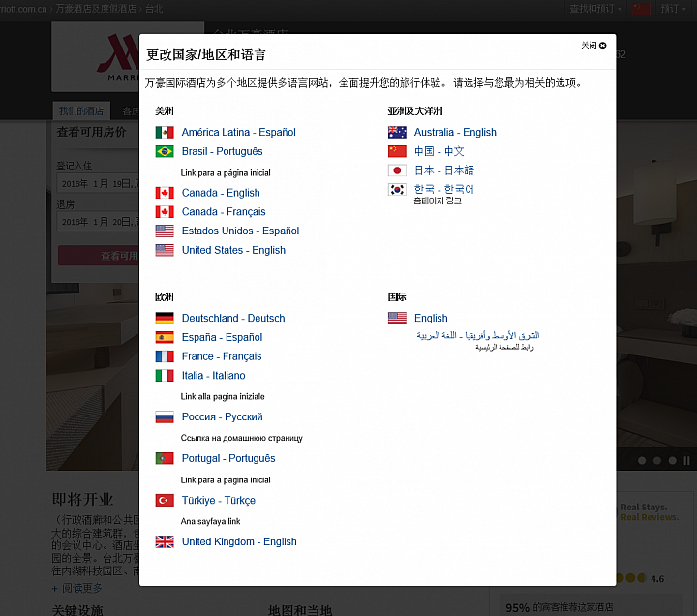Choose España - Español
Screen dimensions: 697x616
point(223,337)
